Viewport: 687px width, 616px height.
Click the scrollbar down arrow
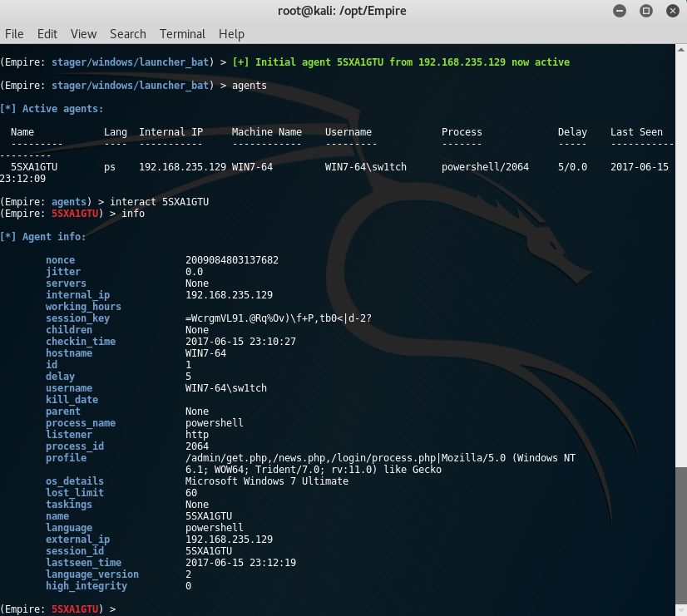681,610
